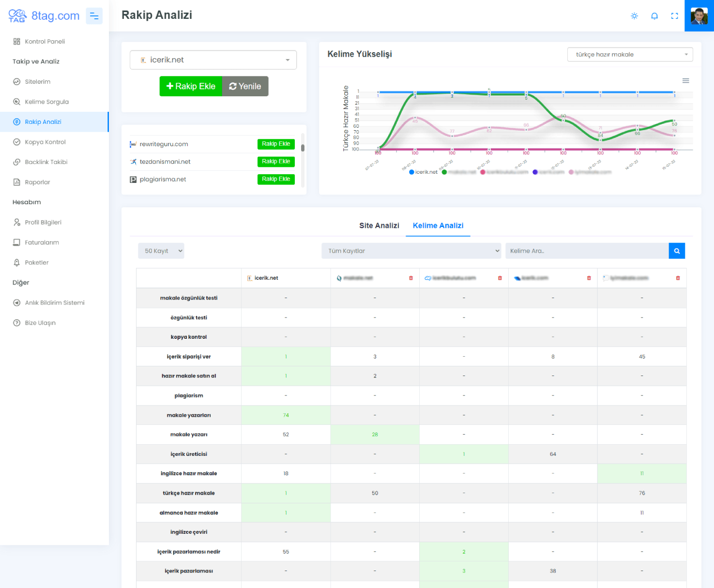Click 'türkçe hazır makale' value 76 cell
The image size is (714, 588).
(x=642, y=493)
